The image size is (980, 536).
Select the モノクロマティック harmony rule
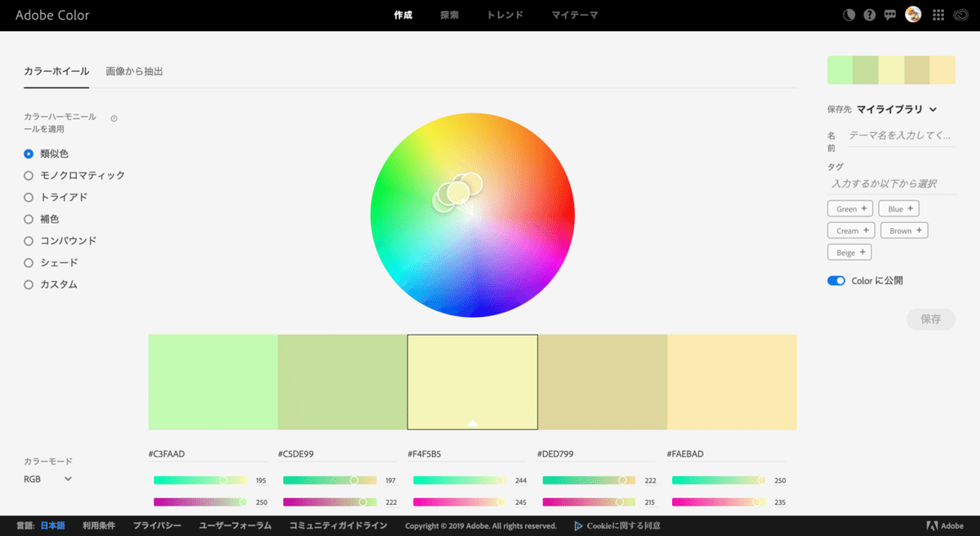[x=74, y=176]
